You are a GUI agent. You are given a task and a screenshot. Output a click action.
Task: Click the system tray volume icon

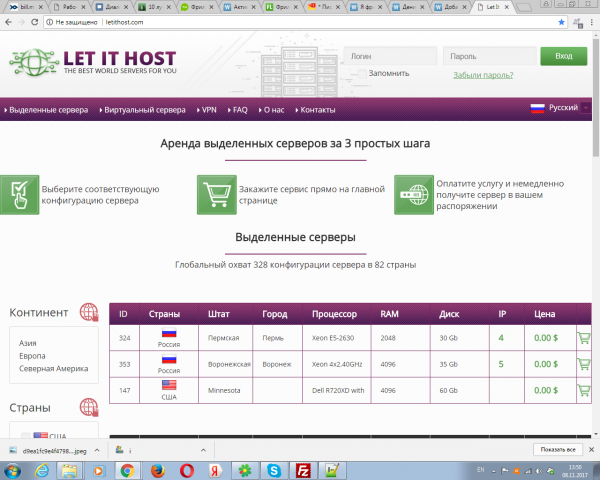539,471
